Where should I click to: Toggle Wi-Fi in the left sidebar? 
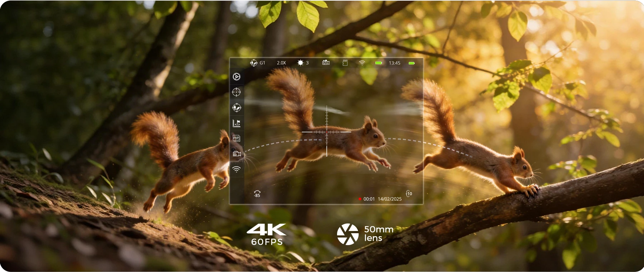(x=236, y=169)
